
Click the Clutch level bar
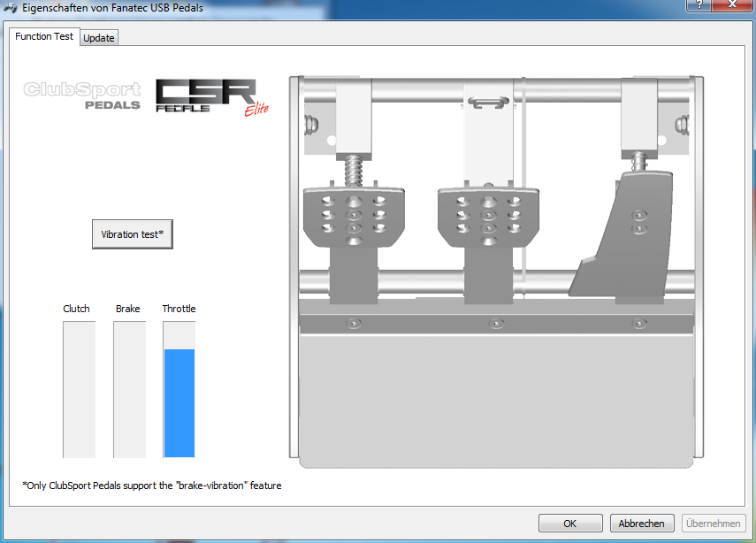pos(79,390)
